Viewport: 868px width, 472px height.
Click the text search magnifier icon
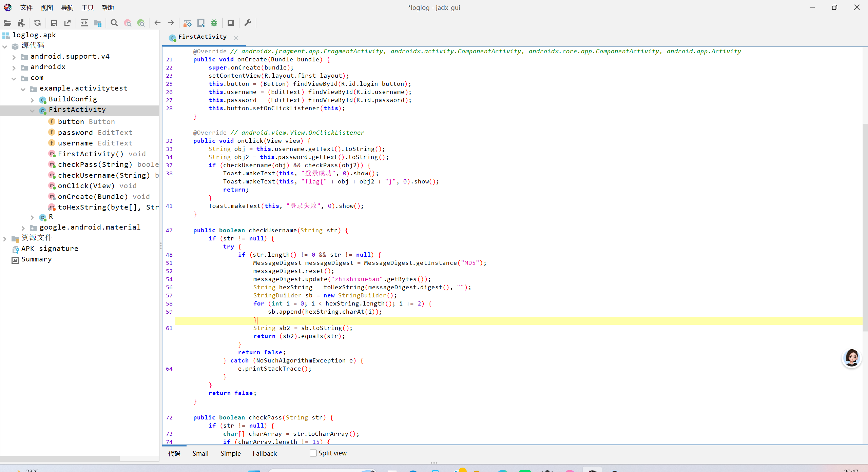[x=114, y=23]
